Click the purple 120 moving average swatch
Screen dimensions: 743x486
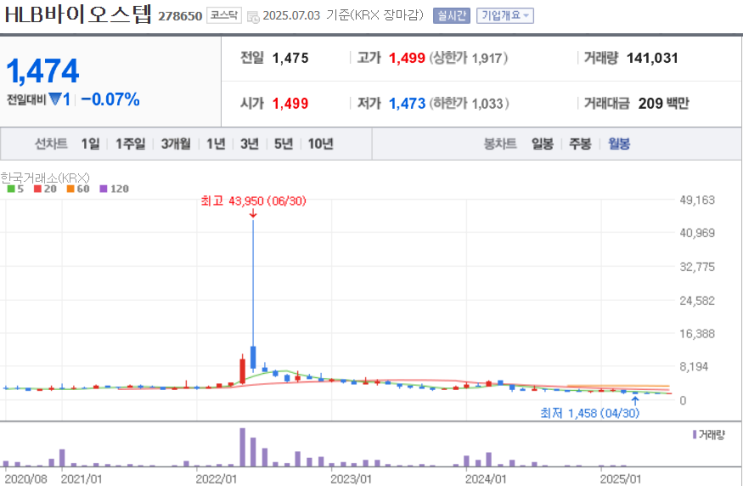(x=103, y=189)
